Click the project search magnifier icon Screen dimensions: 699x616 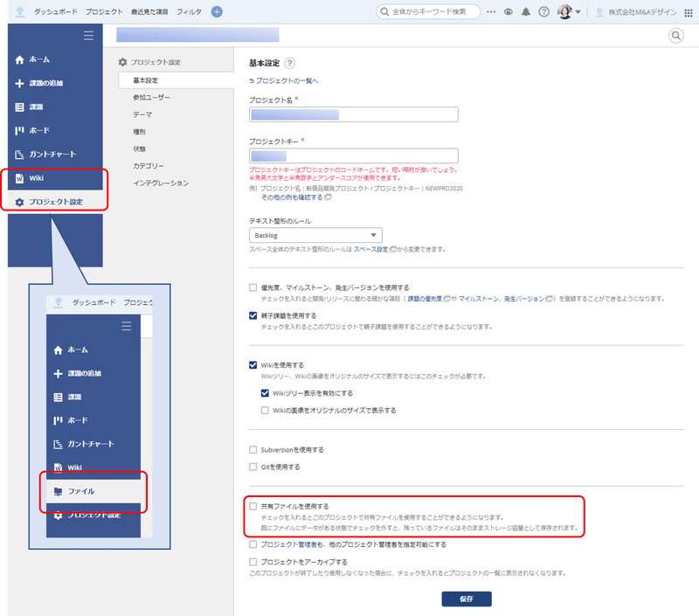(x=675, y=35)
